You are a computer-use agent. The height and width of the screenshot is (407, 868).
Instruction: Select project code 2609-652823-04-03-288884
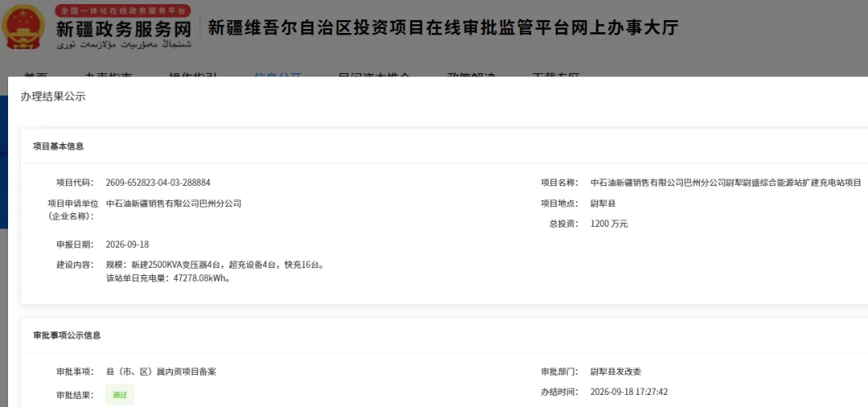158,183
